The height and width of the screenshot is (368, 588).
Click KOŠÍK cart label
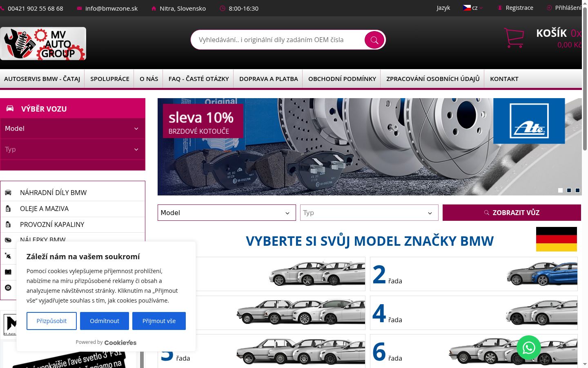coord(552,33)
